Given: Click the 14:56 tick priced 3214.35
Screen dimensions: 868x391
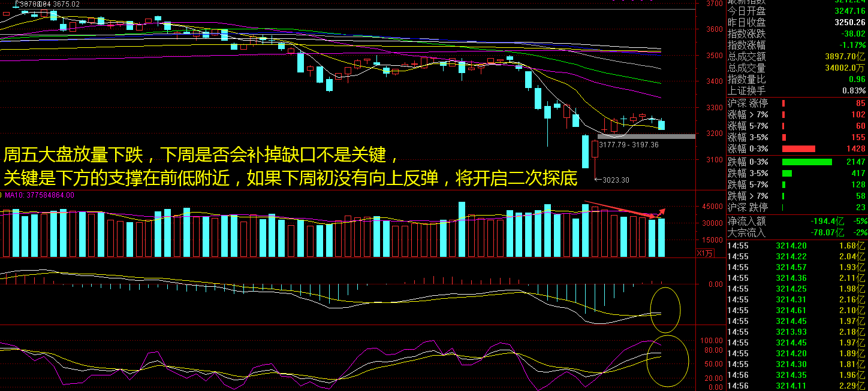Looking at the screenshot, I should coord(797,375).
